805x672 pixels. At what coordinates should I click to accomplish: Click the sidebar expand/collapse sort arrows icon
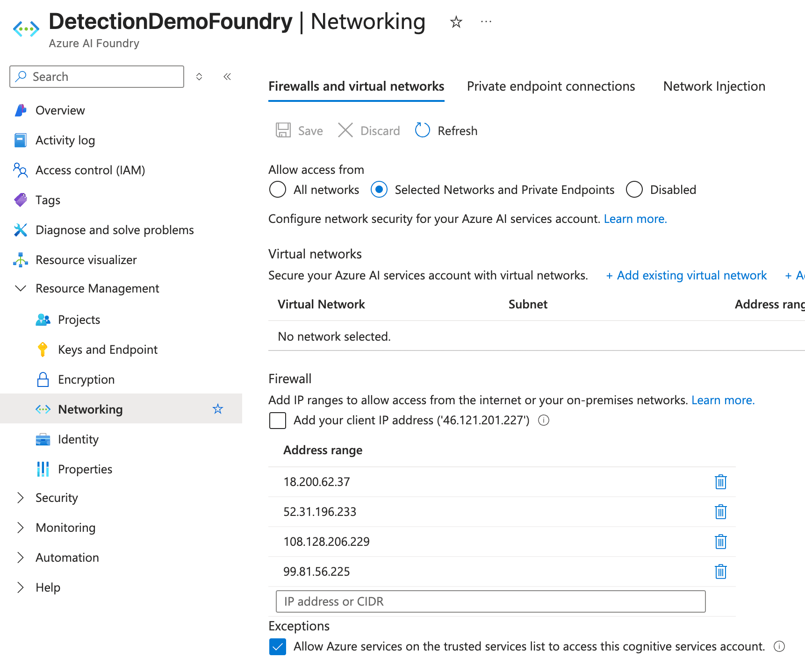point(199,77)
